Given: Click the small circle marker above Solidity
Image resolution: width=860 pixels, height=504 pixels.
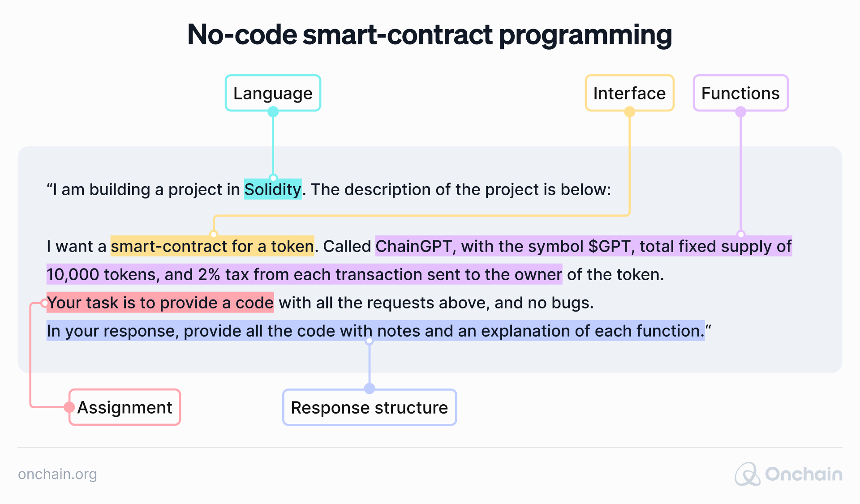Looking at the screenshot, I should (273, 178).
